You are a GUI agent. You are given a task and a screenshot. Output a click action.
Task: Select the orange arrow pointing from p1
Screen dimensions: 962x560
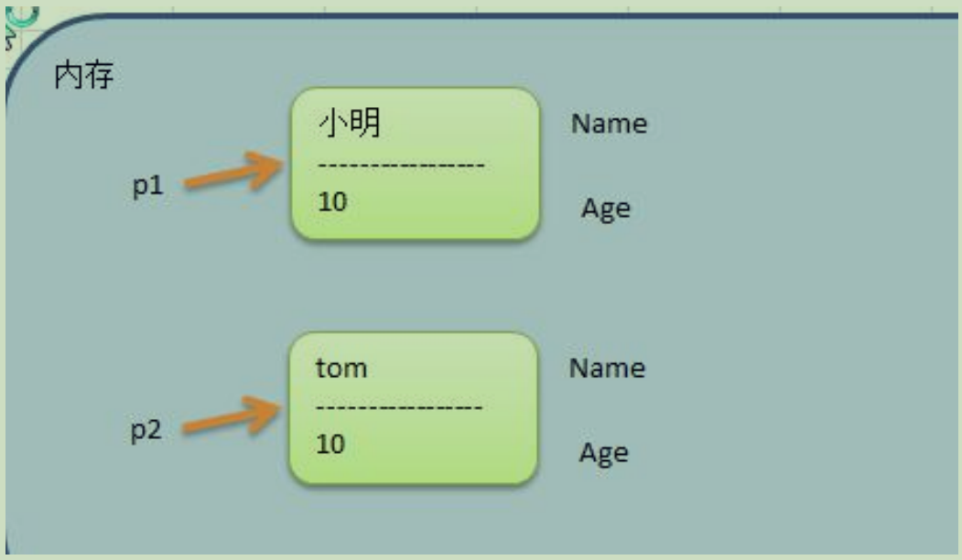(x=233, y=172)
